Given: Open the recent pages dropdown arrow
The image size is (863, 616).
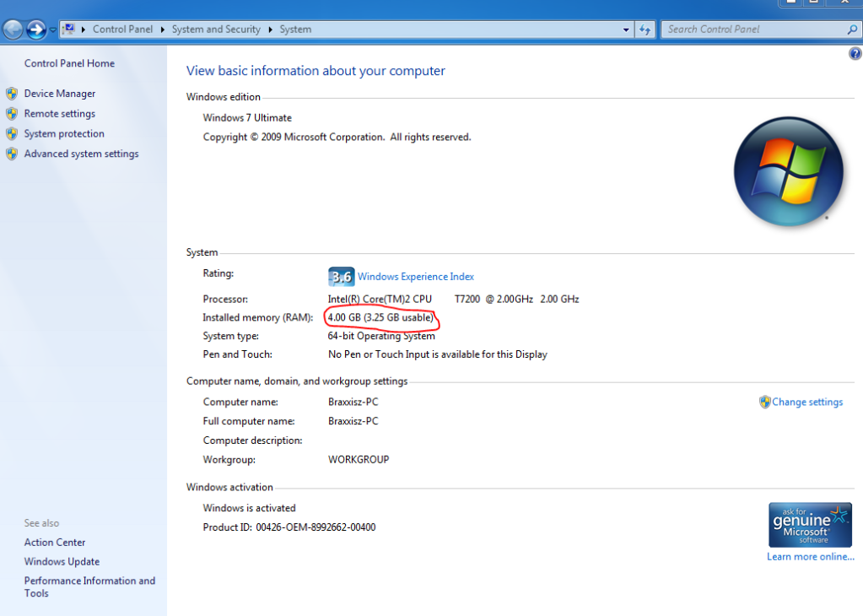Looking at the screenshot, I should 53,30.
